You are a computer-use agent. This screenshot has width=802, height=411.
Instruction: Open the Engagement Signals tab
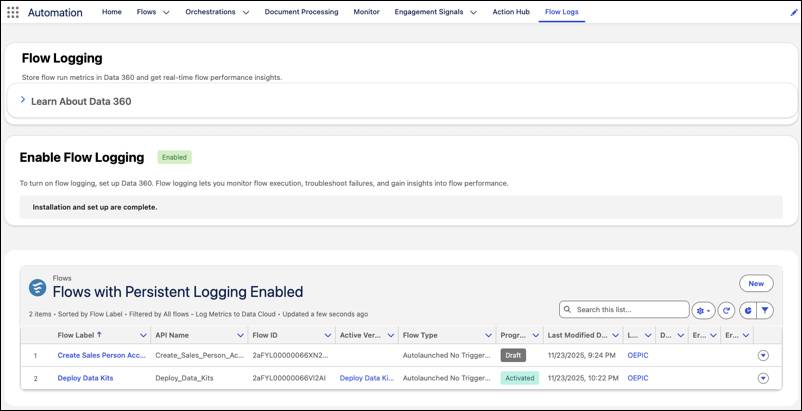[429, 12]
